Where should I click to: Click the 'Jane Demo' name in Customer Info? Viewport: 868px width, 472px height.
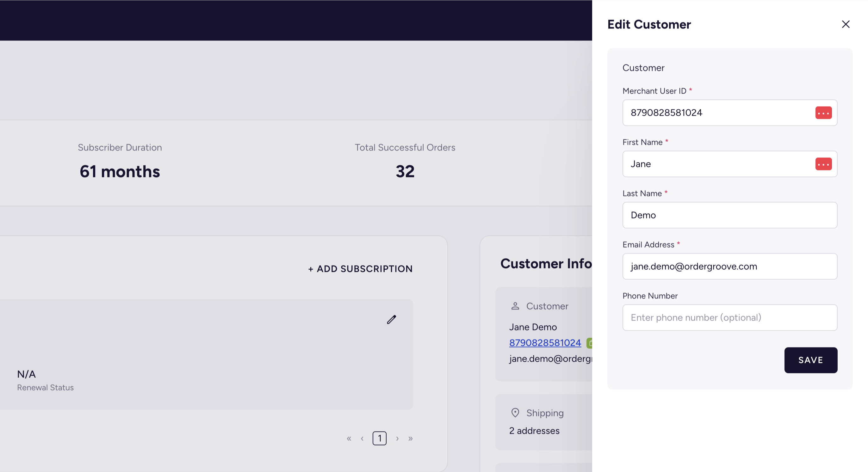[533, 327]
